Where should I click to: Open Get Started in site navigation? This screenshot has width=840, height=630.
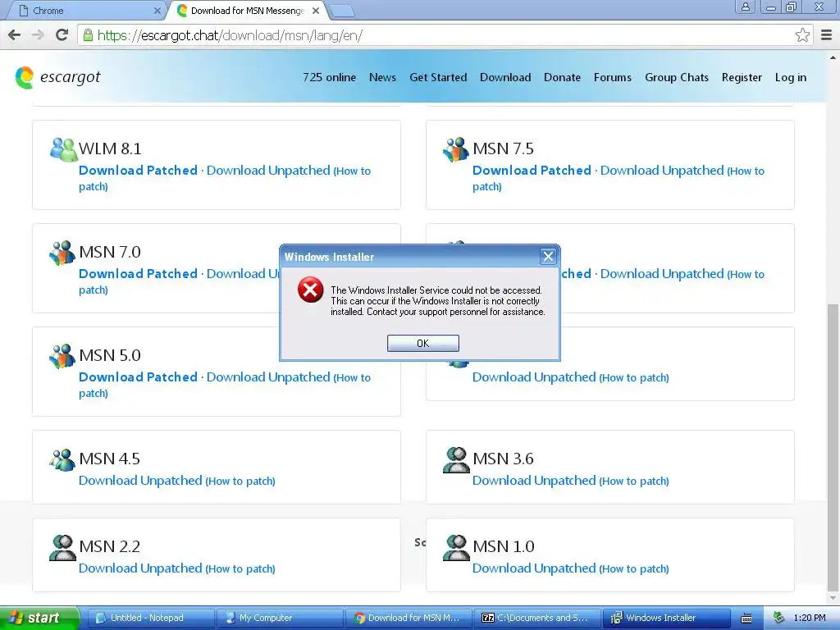pos(438,78)
